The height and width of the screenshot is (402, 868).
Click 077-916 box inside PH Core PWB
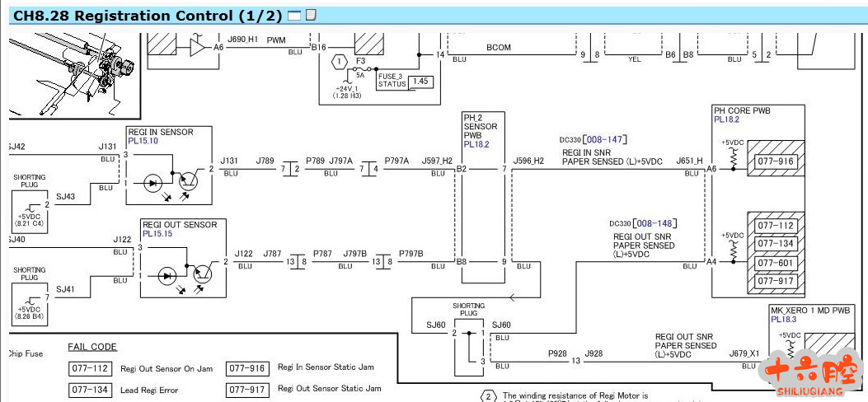pos(775,161)
